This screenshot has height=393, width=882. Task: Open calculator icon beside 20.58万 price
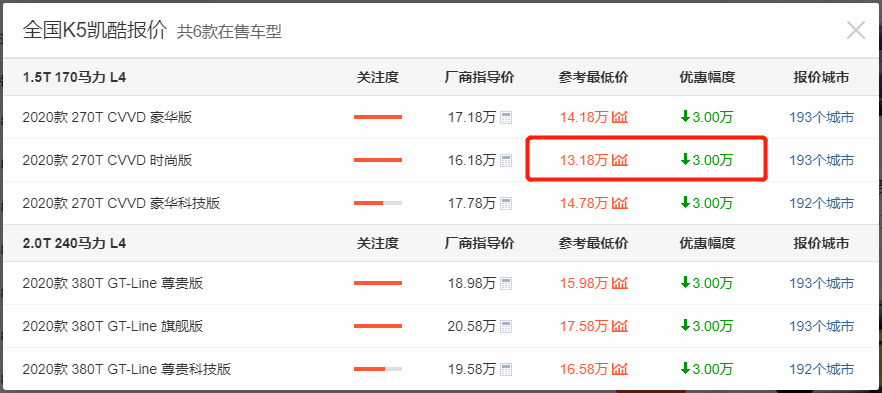point(506,326)
